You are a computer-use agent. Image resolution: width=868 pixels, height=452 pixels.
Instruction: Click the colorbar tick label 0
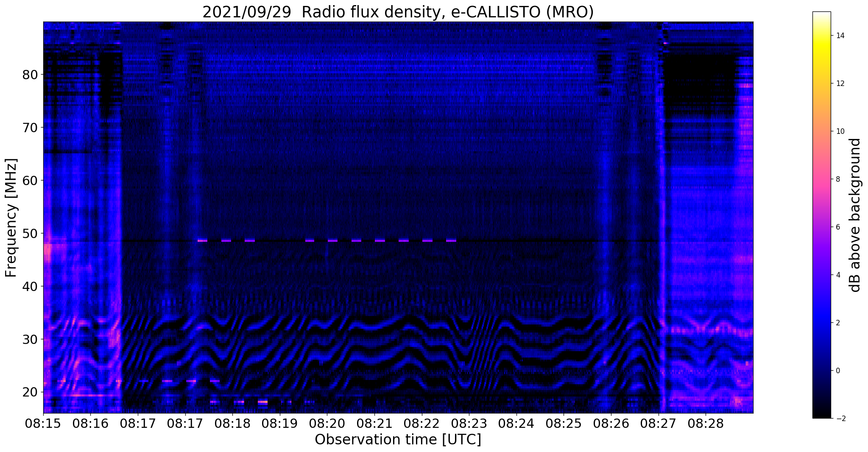(x=838, y=371)
